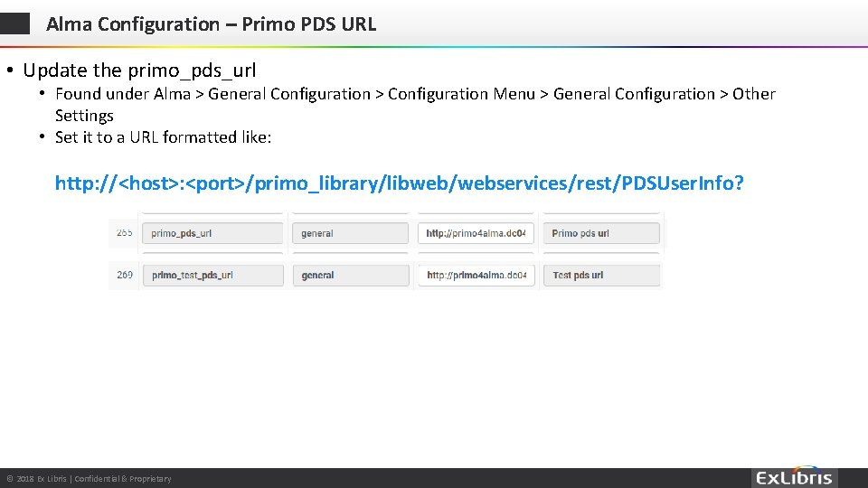Click the row number 265

(x=125, y=233)
